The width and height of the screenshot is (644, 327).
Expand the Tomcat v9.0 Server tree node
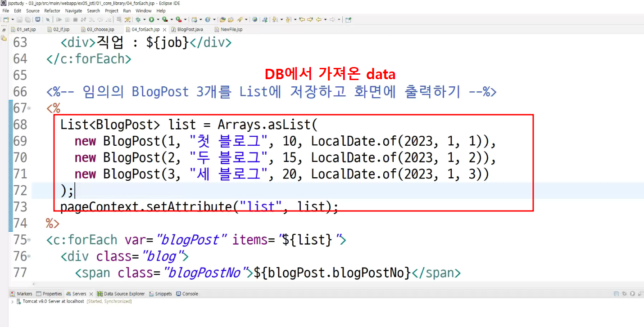(12, 301)
